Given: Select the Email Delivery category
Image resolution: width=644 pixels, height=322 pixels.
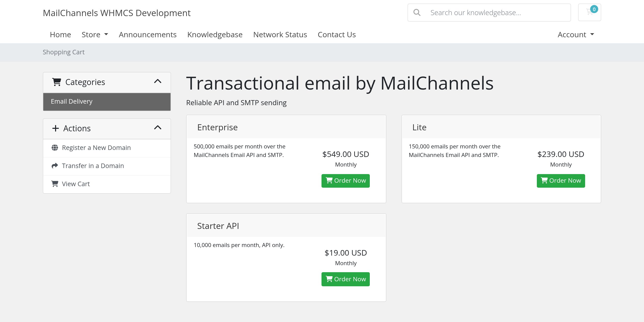Looking at the screenshot, I should 107,102.
